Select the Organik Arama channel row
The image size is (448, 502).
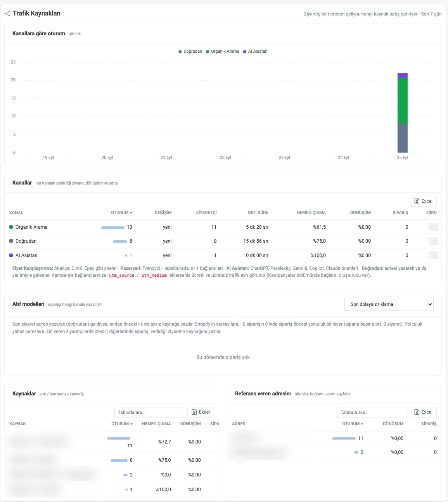click(223, 227)
